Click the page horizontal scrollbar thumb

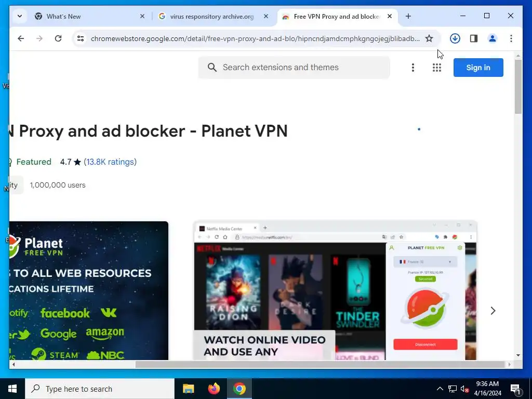click(320, 364)
